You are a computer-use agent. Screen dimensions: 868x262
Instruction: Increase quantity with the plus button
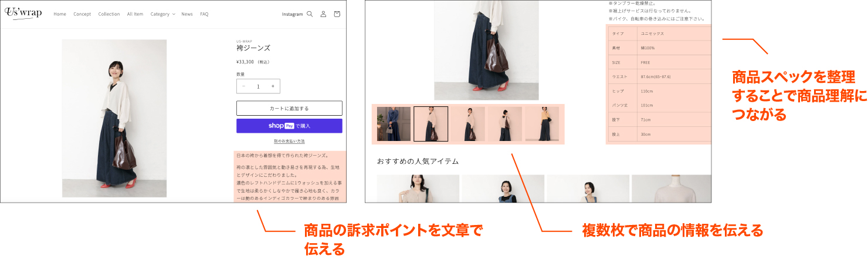coord(273,86)
